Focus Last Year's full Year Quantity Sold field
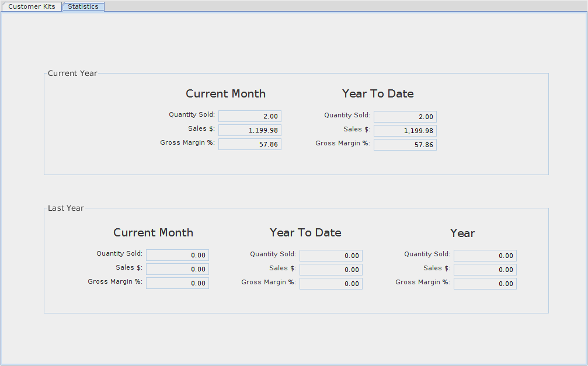Screen dimensions: 588x366 (x=485, y=256)
